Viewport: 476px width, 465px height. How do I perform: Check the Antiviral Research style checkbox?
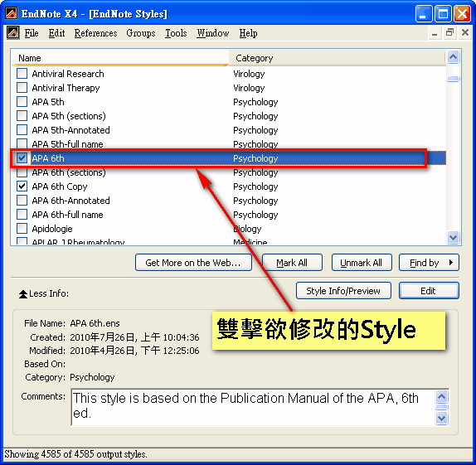click(x=22, y=74)
